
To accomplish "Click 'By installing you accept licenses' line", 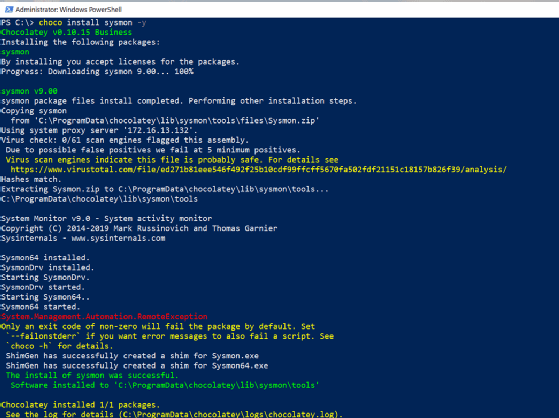I will pos(120,62).
